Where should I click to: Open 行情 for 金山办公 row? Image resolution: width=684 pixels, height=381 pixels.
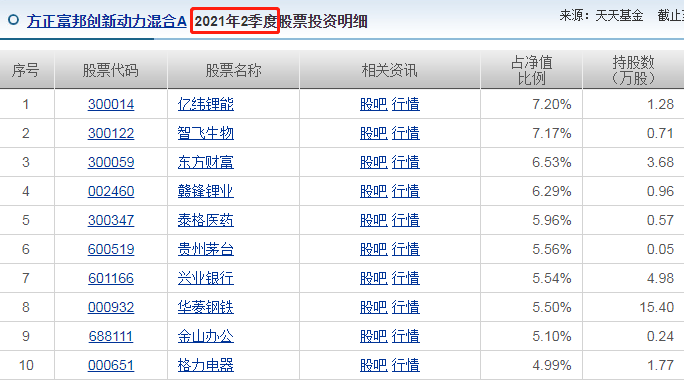[x=406, y=336]
